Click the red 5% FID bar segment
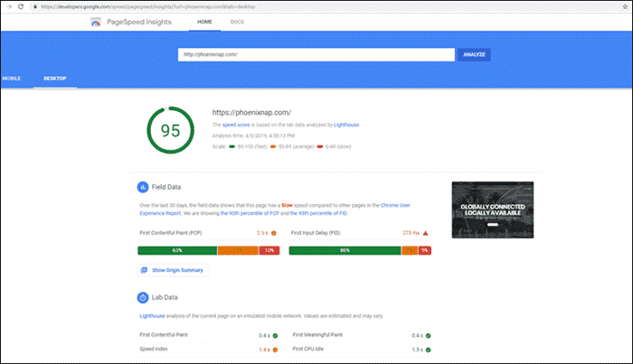The width and height of the screenshot is (633, 364). (x=425, y=250)
